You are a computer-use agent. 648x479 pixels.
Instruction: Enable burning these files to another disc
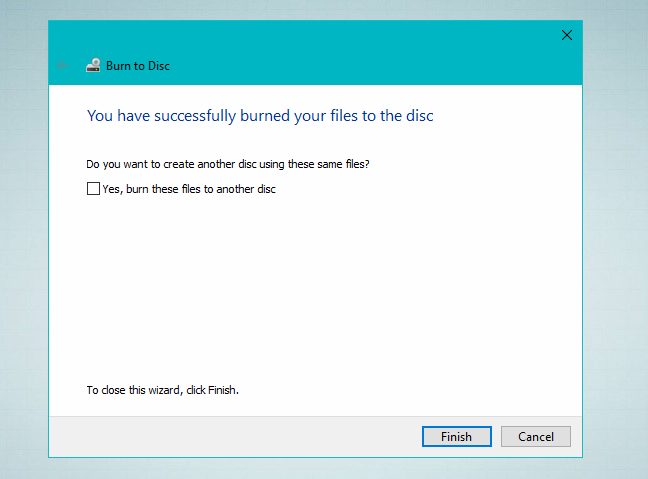click(x=93, y=188)
